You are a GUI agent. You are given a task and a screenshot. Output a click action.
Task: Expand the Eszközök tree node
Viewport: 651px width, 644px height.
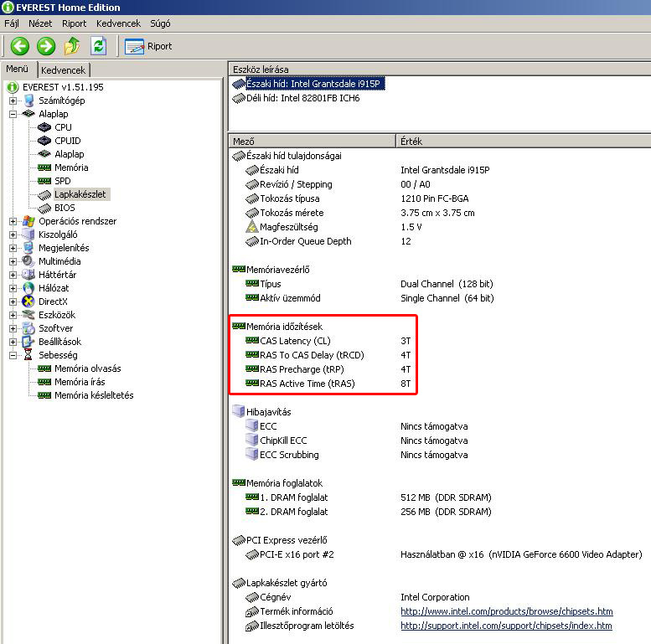[13, 315]
